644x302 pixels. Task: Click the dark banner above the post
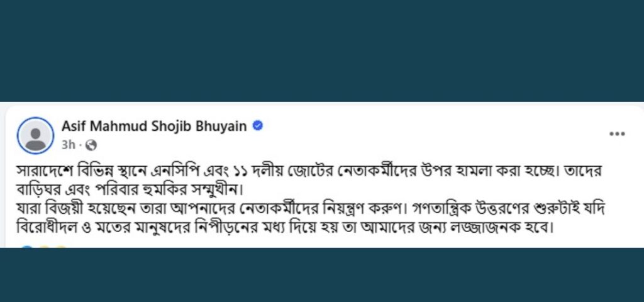[x=322, y=50]
